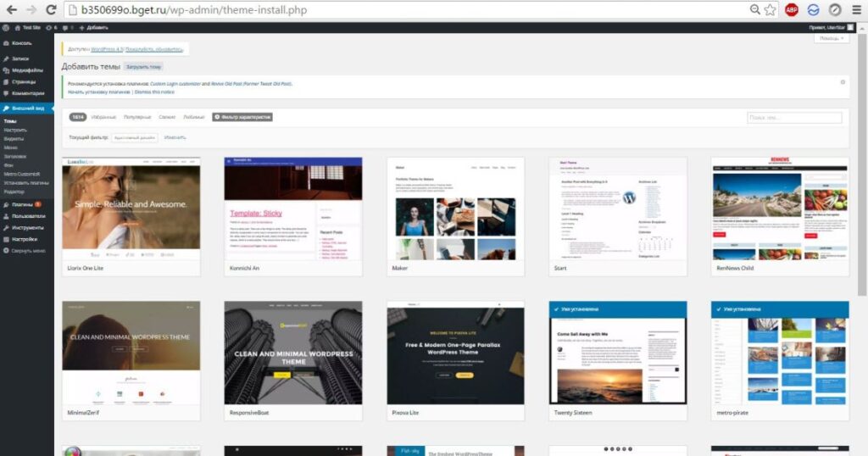Dismiss the plugin notice with the close icon
Image resolution: width=868 pixels, height=456 pixels.
pyautogui.click(x=843, y=82)
